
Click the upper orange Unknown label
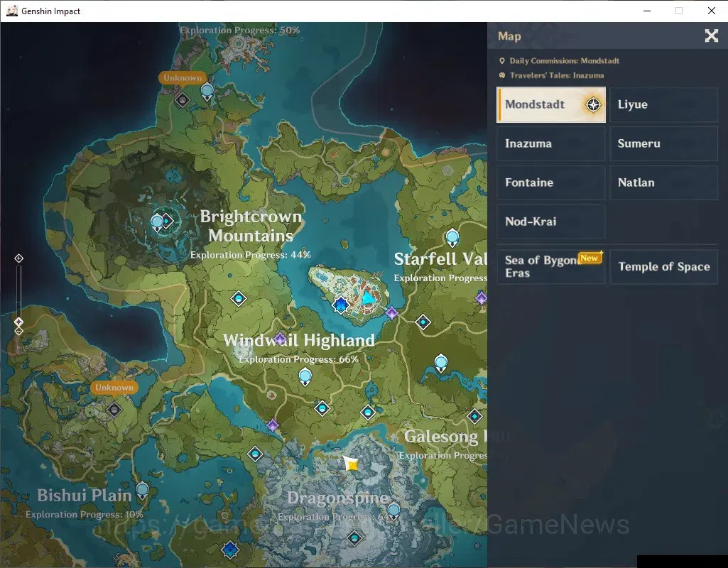click(182, 77)
